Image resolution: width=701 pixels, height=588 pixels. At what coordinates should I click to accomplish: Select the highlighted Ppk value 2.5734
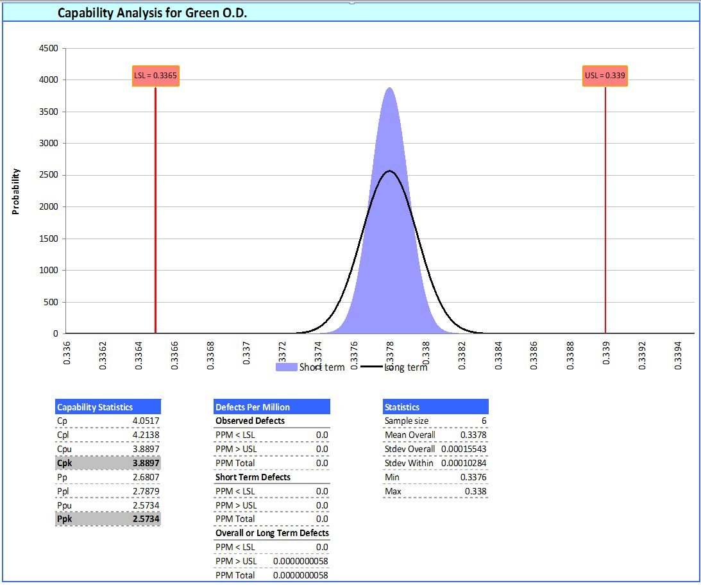(x=146, y=519)
